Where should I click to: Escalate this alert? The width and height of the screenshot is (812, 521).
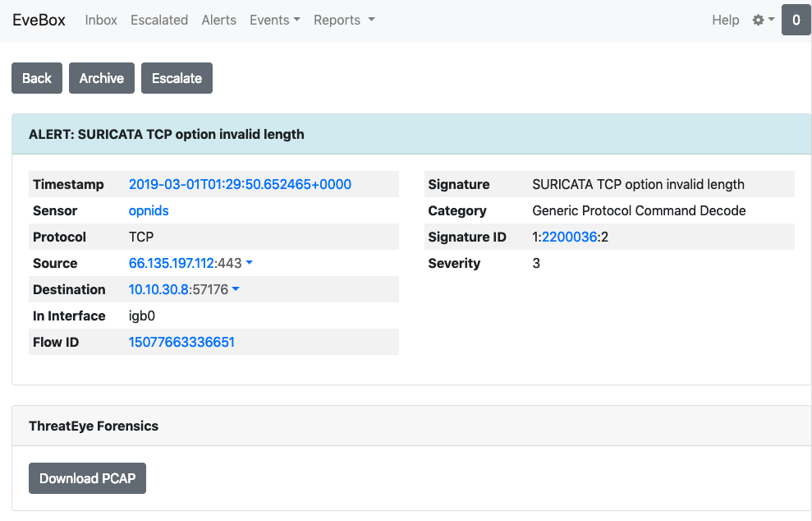click(177, 78)
